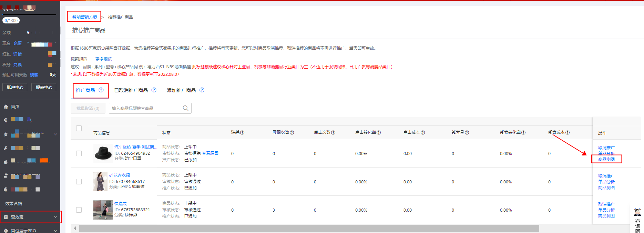Click help icon beside 已取消推广商品 tab

pyautogui.click(x=154, y=90)
